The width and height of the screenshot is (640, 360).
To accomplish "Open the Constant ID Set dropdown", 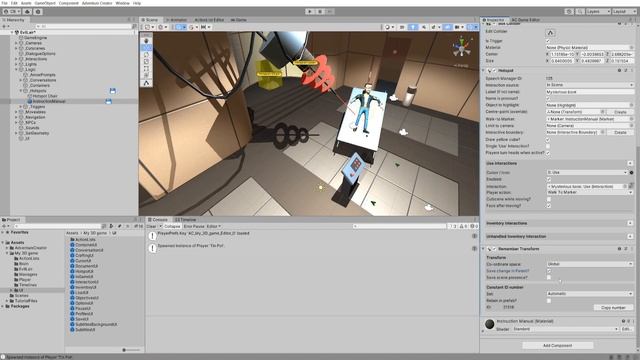I will [x=590, y=294].
